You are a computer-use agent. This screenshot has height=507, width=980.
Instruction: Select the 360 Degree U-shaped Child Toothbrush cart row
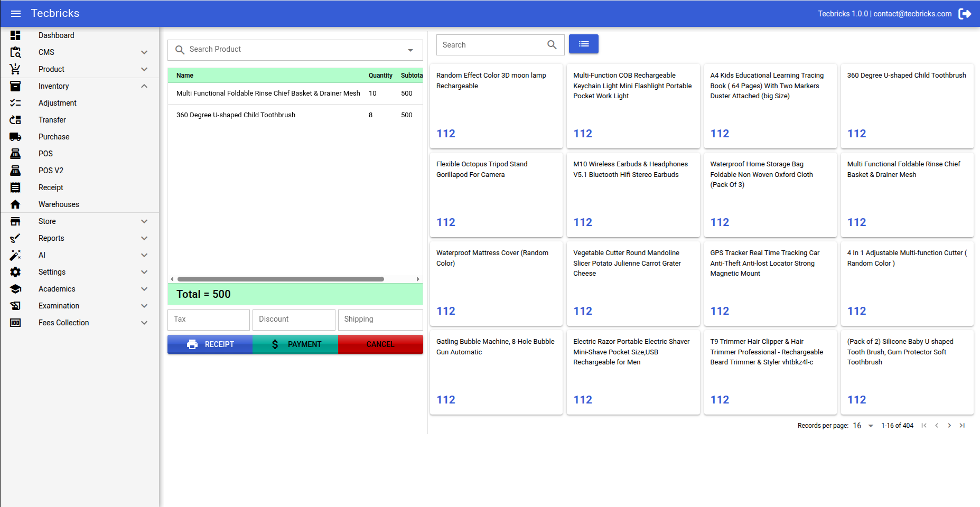295,115
